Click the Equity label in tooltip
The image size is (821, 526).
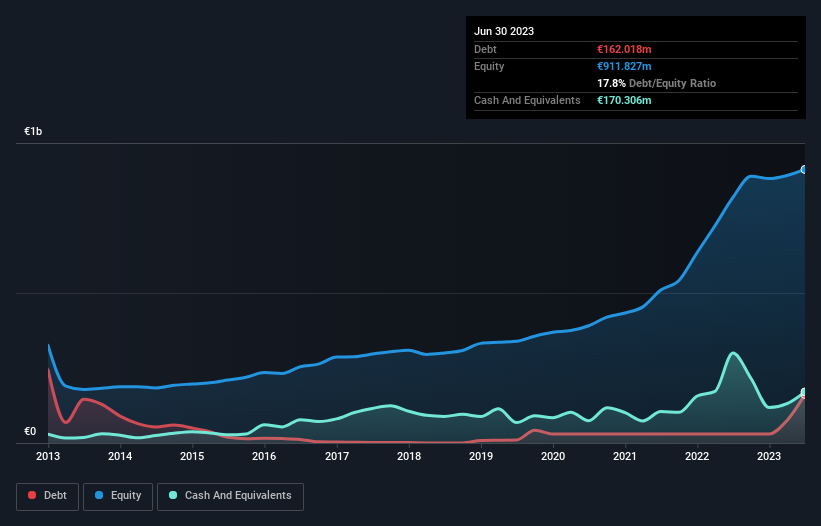coord(489,66)
